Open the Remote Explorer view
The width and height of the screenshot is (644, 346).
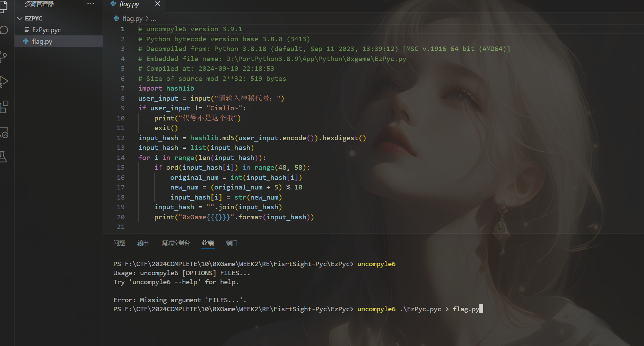click(4, 133)
